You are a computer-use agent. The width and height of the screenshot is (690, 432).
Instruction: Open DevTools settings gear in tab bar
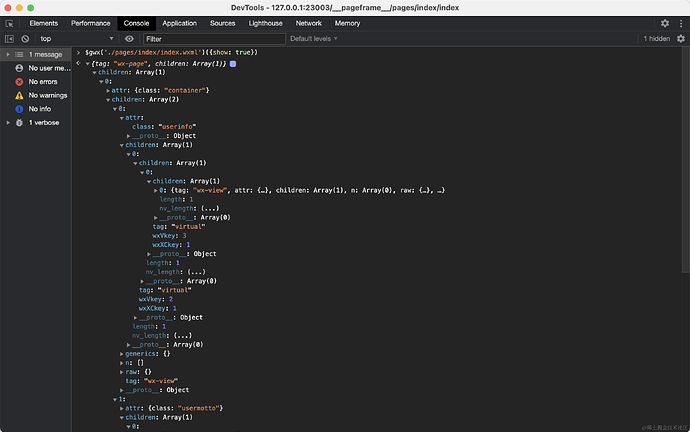(665, 23)
